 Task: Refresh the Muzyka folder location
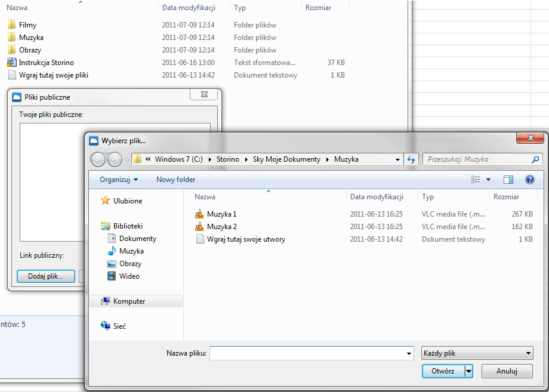click(411, 159)
